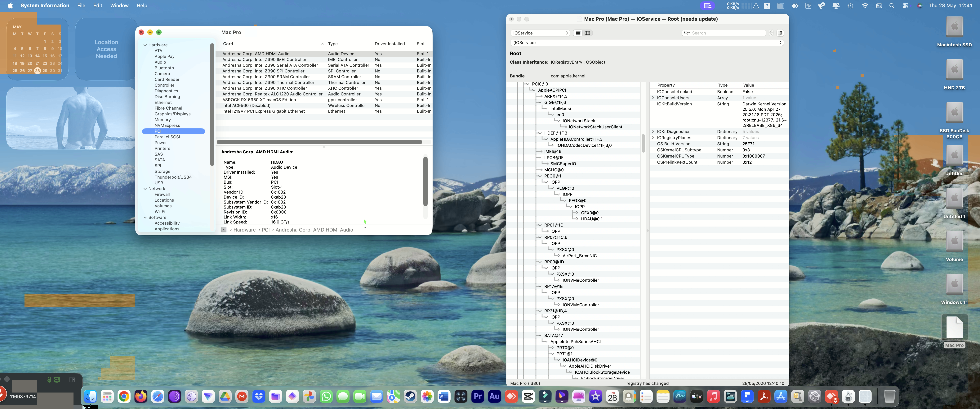Screen dimensions: 980x409
Task: Select Graphics/Displays in the hardware sidebar
Action: [172, 114]
